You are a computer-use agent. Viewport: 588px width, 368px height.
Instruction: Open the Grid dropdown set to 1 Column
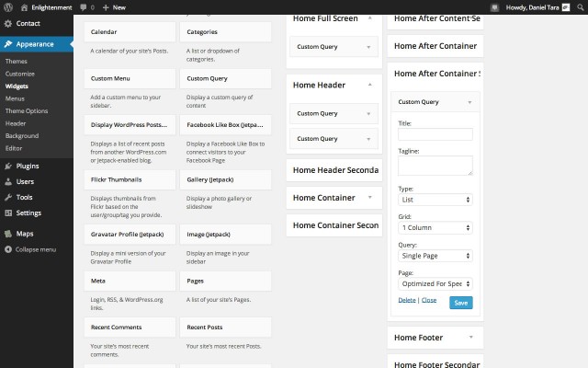435,227
